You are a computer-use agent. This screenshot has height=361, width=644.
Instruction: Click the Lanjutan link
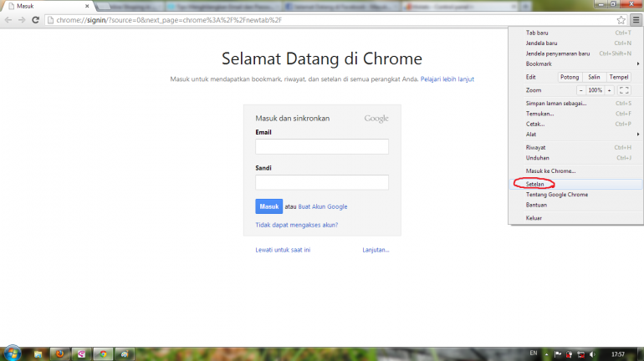(x=376, y=250)
